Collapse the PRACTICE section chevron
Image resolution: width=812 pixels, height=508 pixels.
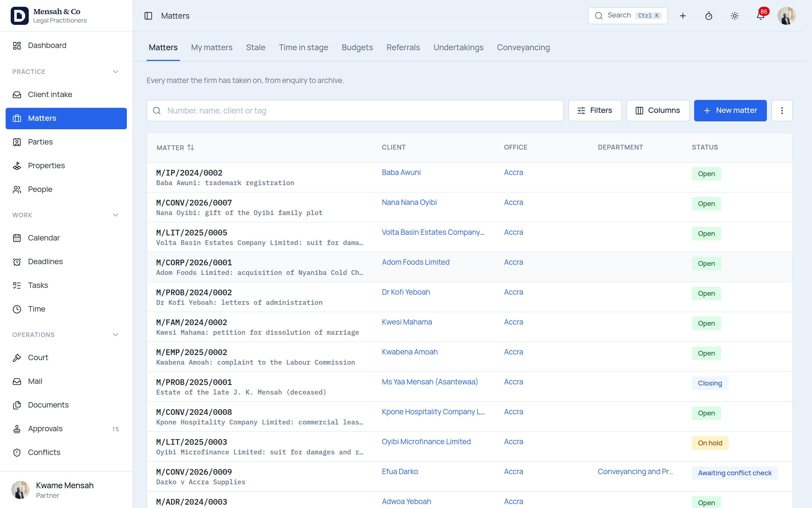115,72
